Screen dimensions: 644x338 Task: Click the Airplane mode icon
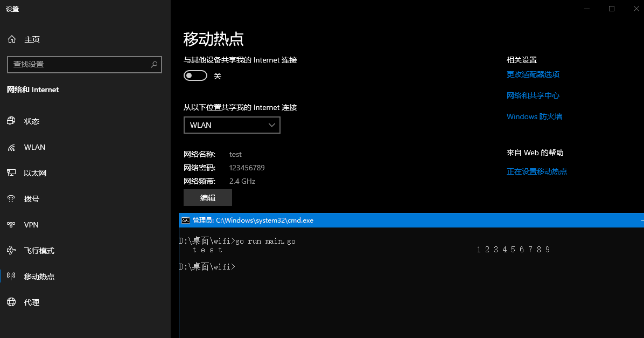point(11,251)
